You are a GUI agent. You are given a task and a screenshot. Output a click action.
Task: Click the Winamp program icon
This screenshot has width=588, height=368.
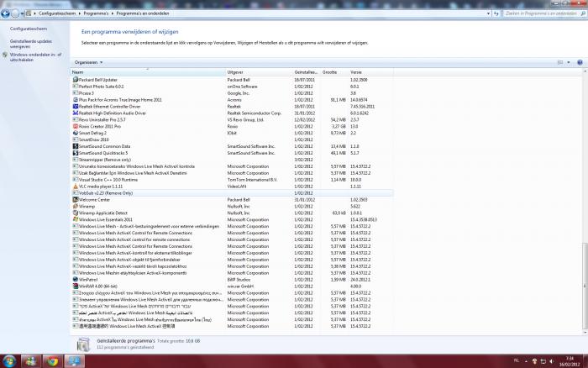coord(75,206)
